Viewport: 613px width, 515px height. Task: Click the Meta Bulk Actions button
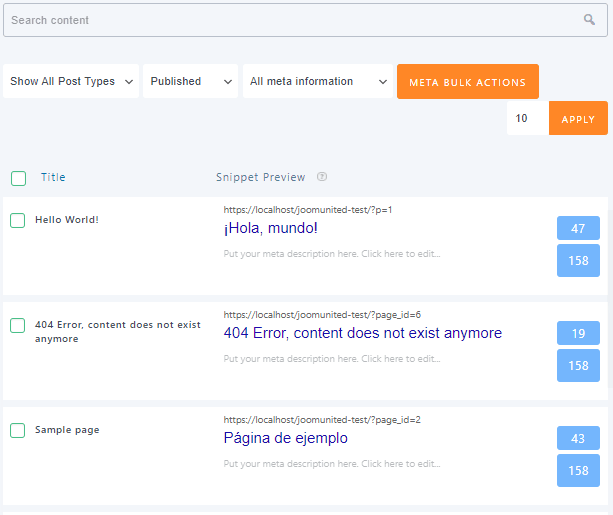pyautogui.click(x=467, y=82)
